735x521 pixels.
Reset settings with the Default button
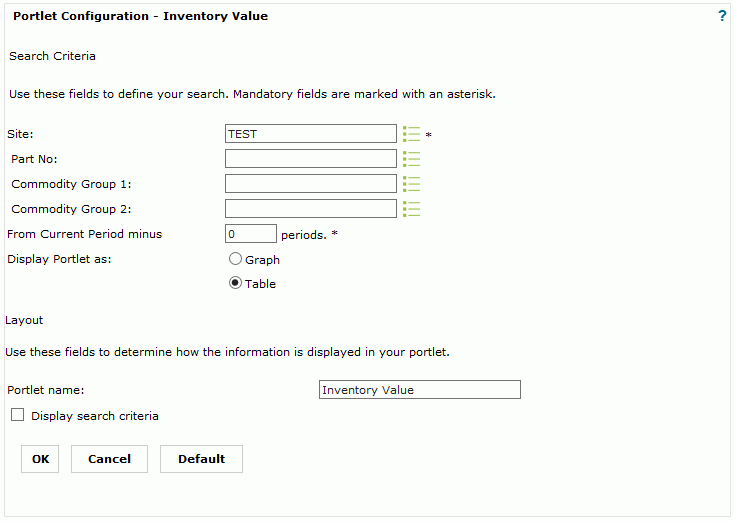[201, 459]
